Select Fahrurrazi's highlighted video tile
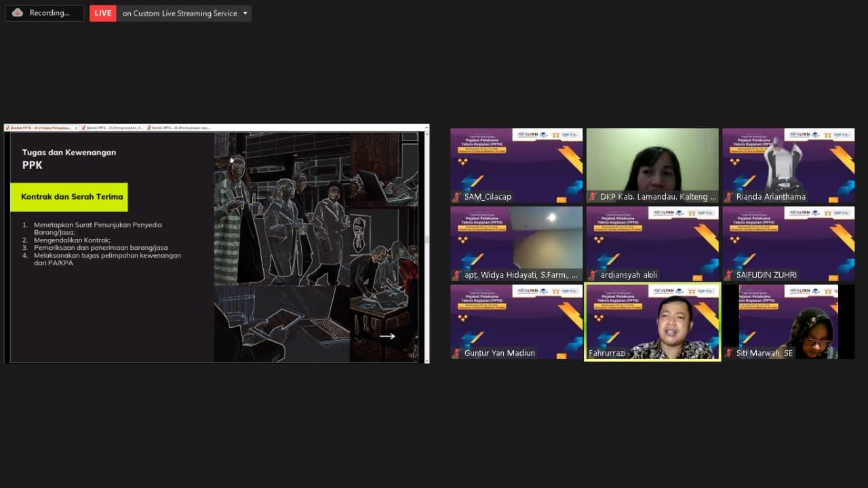868x488 pixels. 652,322
